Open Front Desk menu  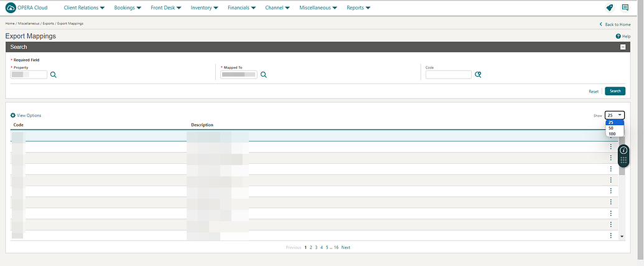tap(166, 8)
